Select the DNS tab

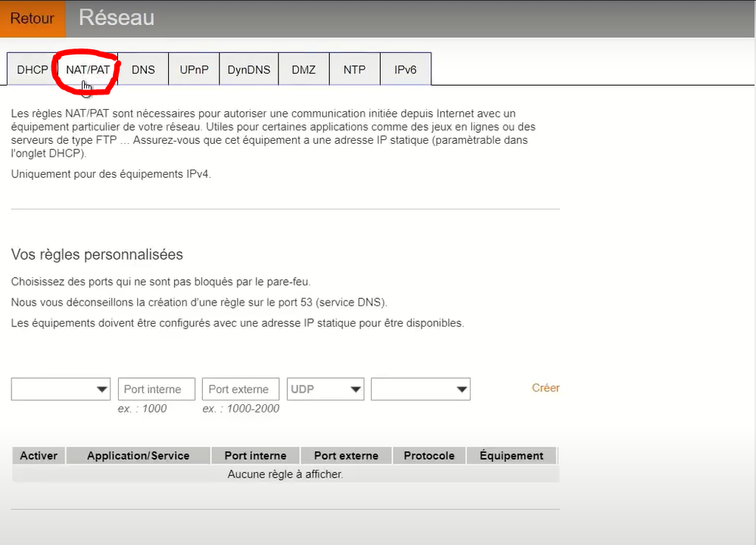tap(143, 70)
